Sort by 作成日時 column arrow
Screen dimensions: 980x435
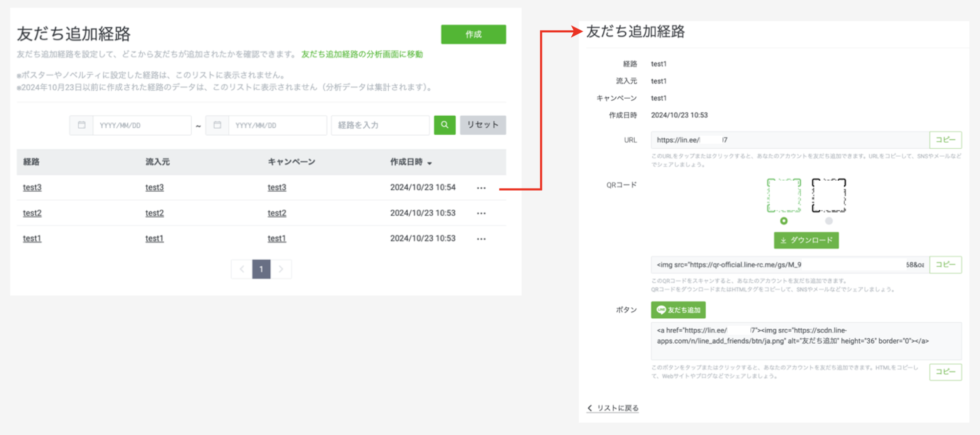pyautogui.click(x=430, y=163)
